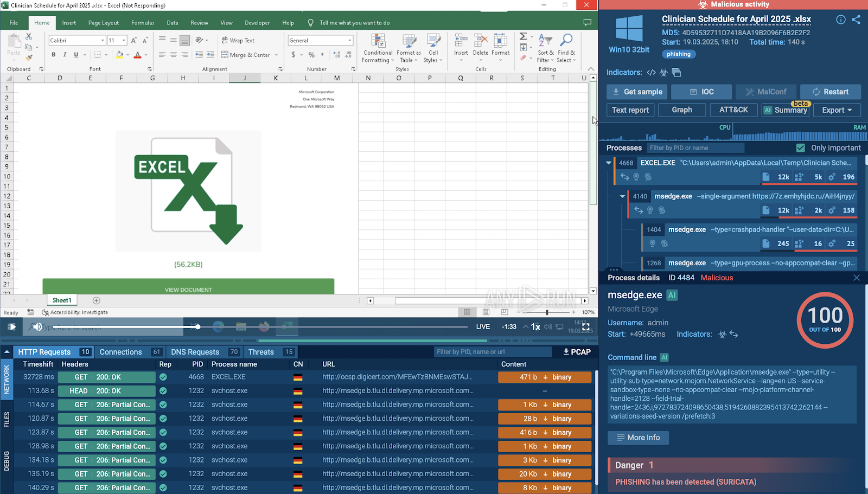Screen dimensions: 868x494
Task: Click the Excel comments icon
Action: click(587, 23)
